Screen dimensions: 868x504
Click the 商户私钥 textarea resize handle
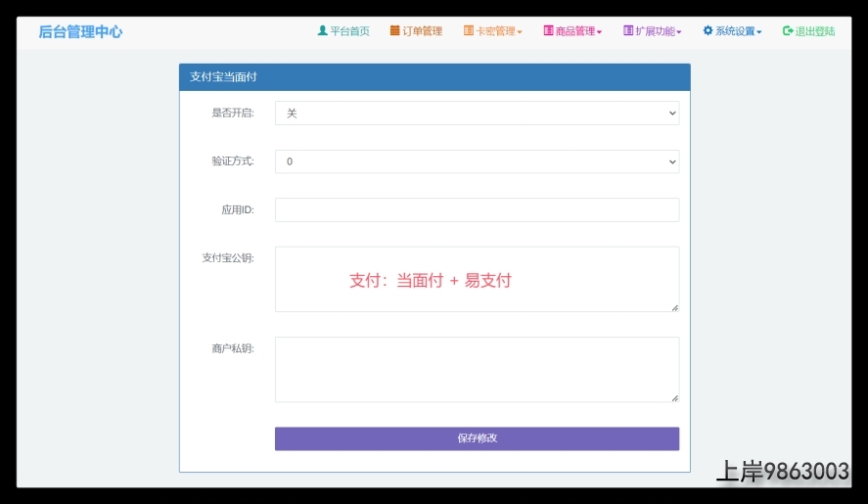pos(675,398)
